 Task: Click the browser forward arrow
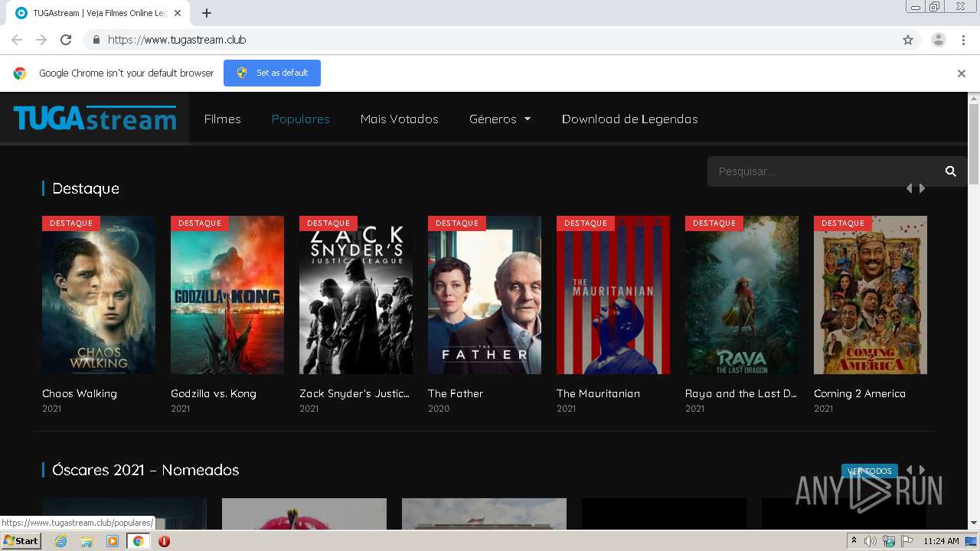tap(41, 40)
